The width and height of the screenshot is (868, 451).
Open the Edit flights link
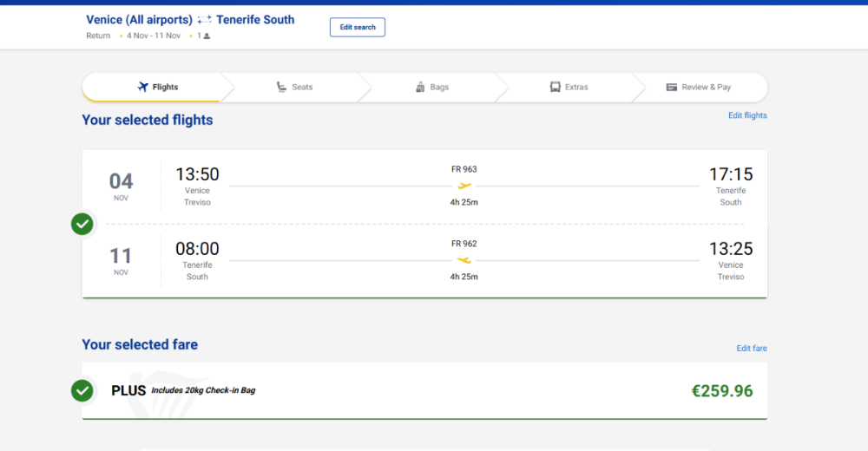point(747,115)
